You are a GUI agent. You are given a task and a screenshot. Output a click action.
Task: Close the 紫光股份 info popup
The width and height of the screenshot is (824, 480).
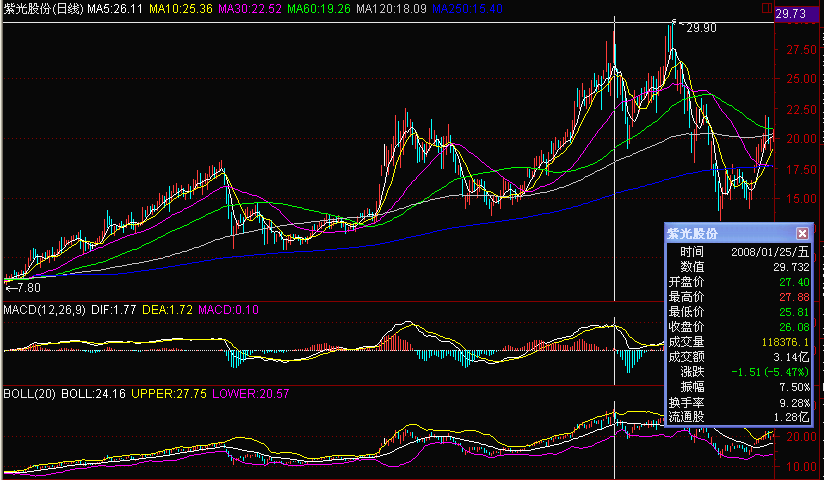point(802,233)
